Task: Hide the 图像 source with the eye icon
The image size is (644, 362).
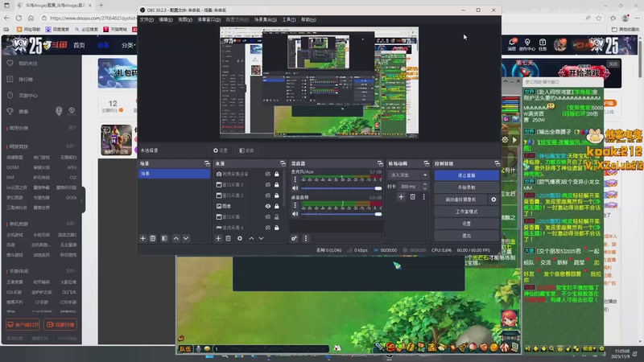Action: point(268,206)
